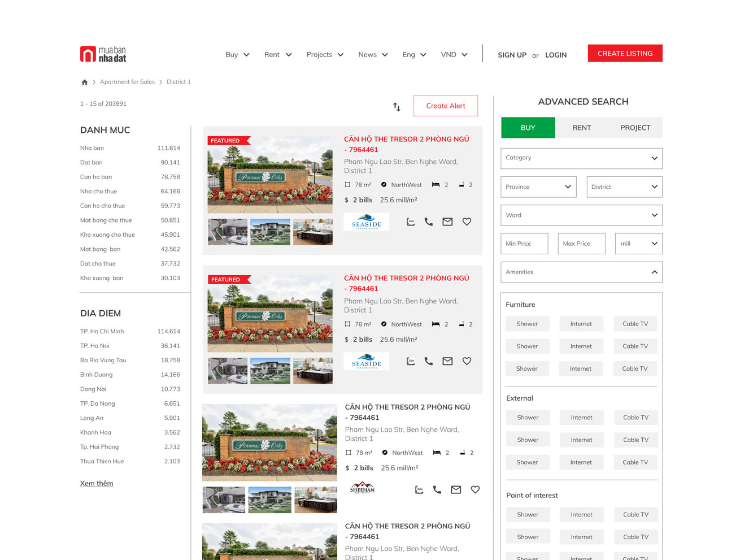740x560 pixels.
Task: Toggle first Internet amenity under External
Action: click(582, 418)
